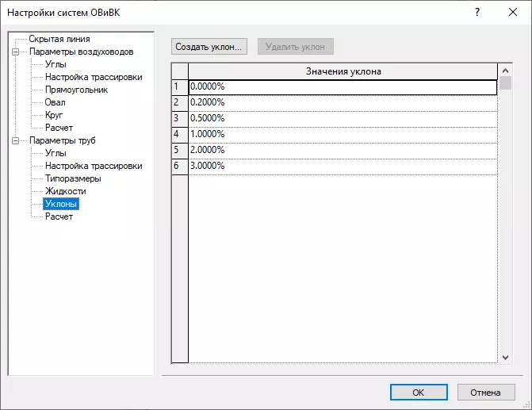
Task: Collapse the Параметры труб tree node
Action: click(14, 140)
